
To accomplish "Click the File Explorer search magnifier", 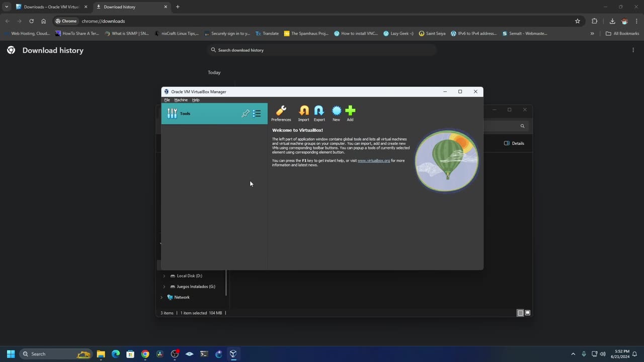I will pos(522,126).
